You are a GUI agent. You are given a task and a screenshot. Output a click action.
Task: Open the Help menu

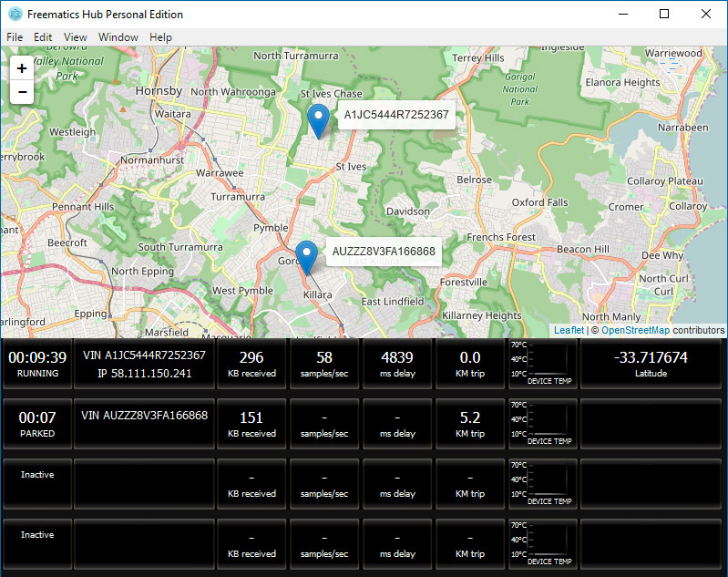pyautogui.click(x=160, y=37)
